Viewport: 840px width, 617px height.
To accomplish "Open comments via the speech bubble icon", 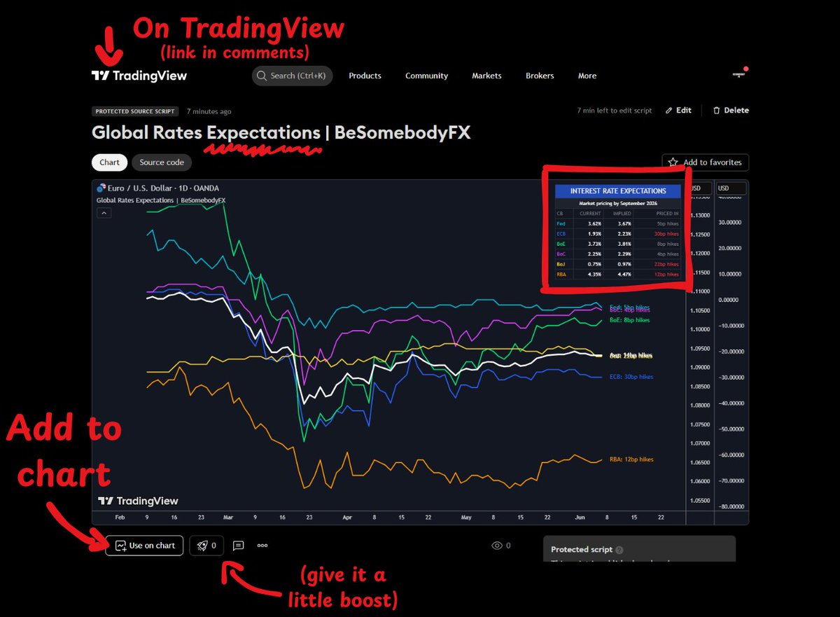I will 238,546.
